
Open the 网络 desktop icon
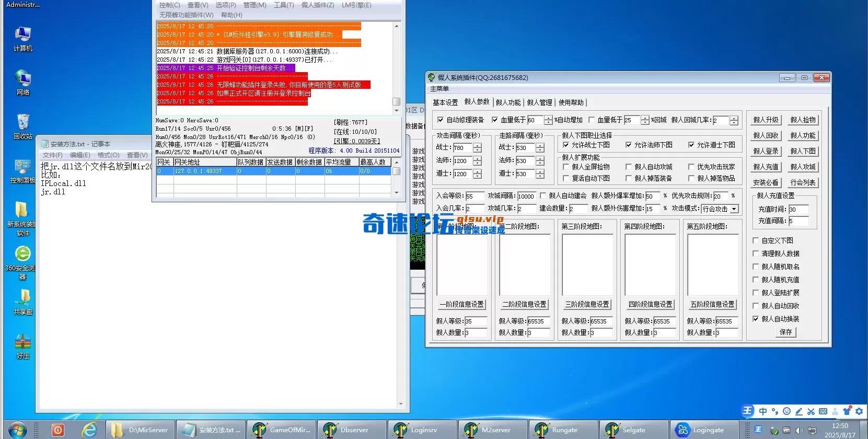point(22,83)
